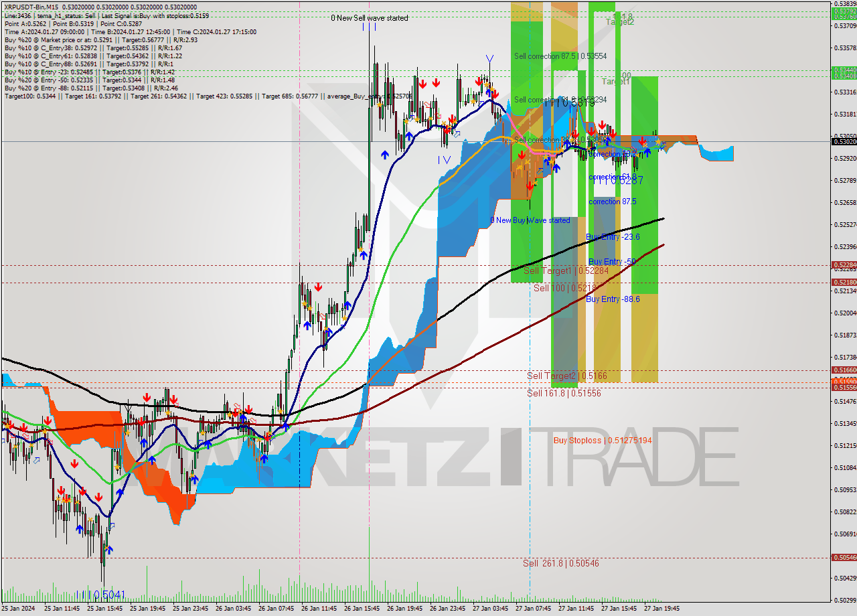
Task: Click the green 0.53440 price axis tag
Action: [x=844, y=69]
